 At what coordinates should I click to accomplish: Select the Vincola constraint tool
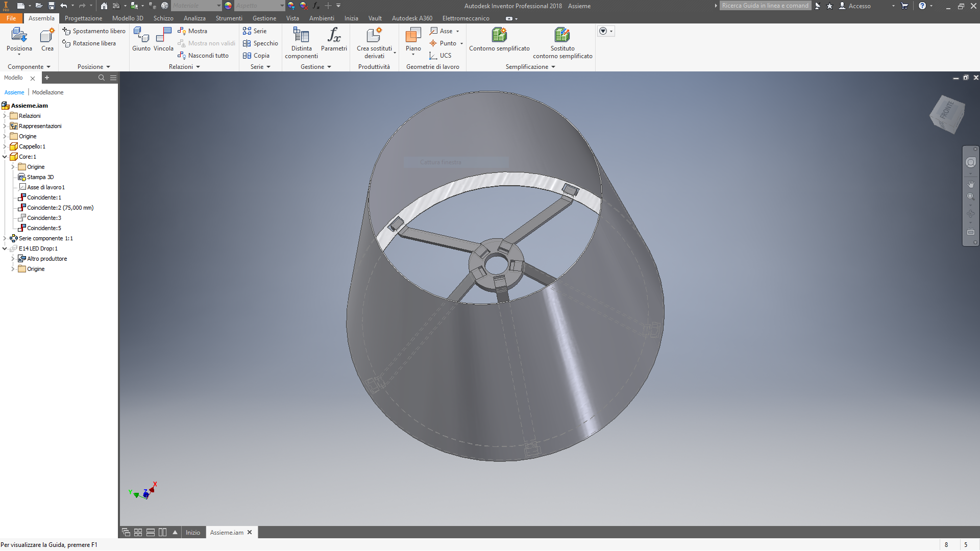163,36
